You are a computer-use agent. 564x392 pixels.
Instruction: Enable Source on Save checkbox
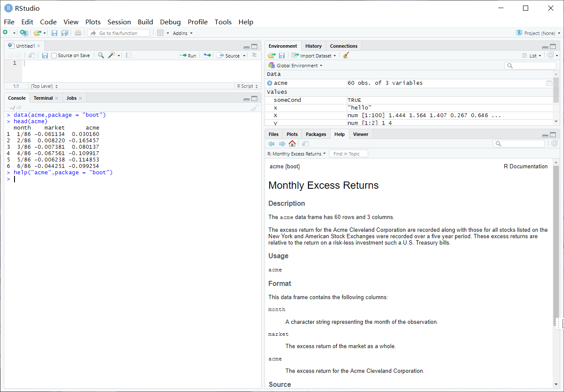(54, 55)
